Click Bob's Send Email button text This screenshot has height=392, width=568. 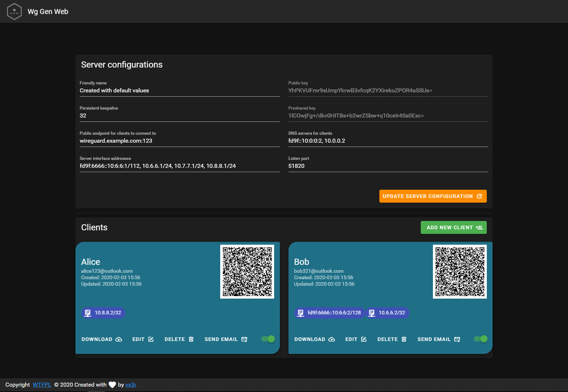tap(434, 339)
